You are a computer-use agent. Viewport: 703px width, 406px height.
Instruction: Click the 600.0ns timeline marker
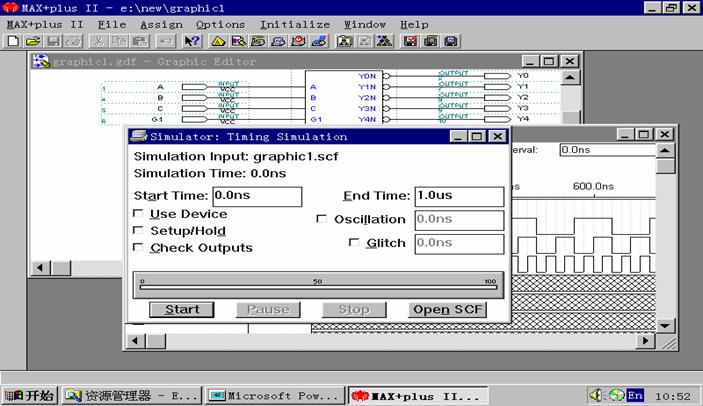point(593,186)
